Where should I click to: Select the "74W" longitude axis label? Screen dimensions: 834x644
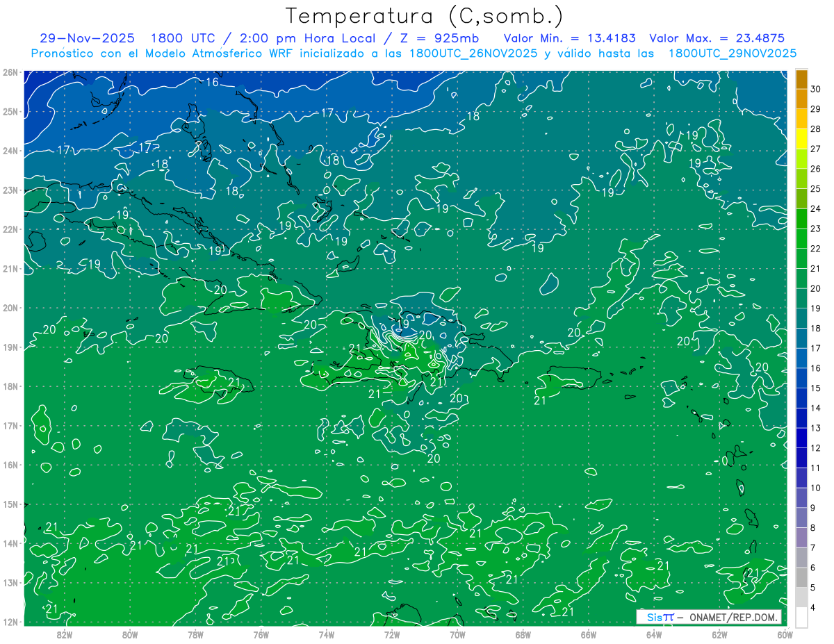coord(327,635)
